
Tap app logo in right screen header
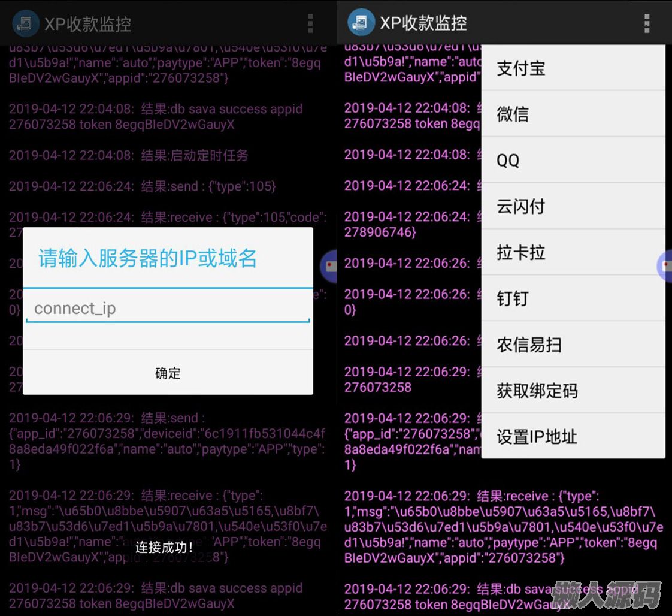(361, 22)
